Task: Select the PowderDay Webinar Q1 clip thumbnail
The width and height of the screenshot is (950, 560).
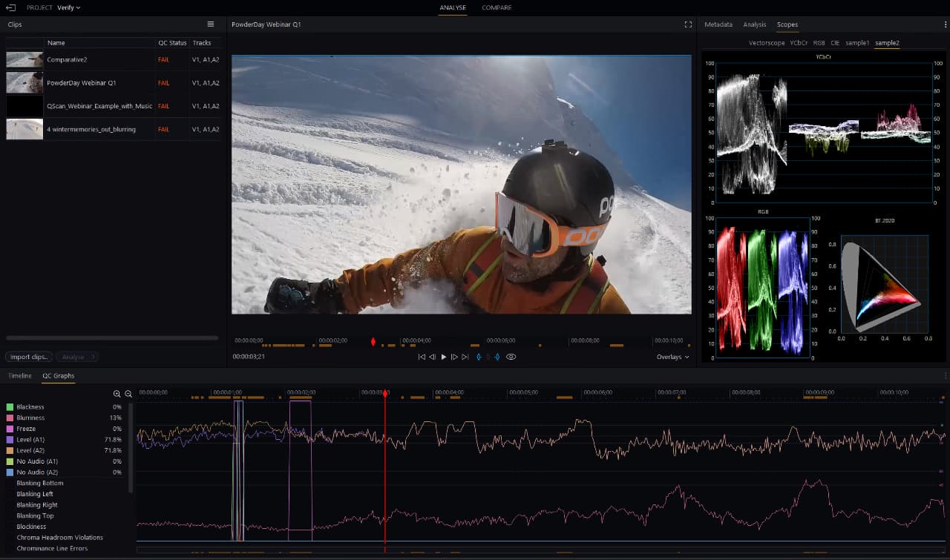Action: coord(24,82)
